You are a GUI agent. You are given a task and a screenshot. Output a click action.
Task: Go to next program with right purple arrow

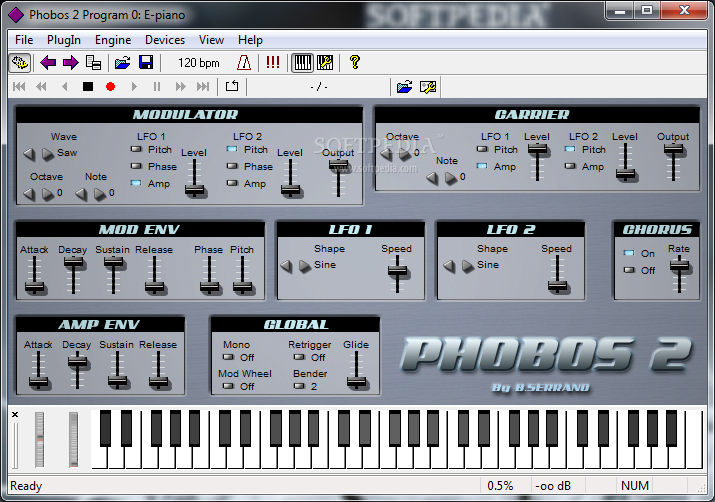coord(71,62)
